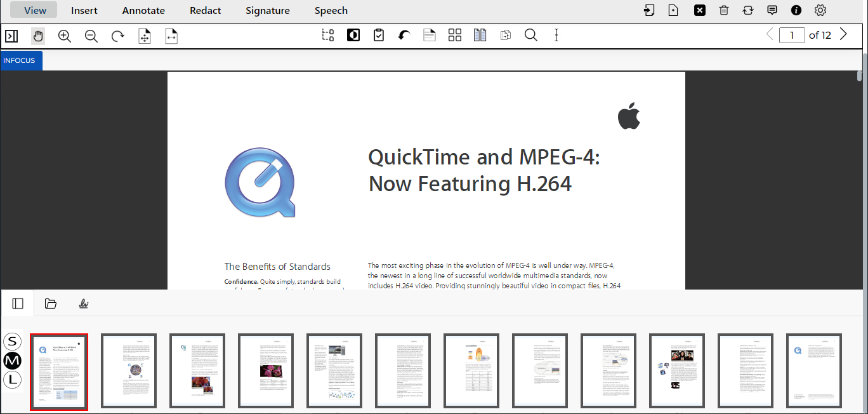Viewport: 868px width, 414px height.
Task: Click the single page view icon
Action: 430,36
